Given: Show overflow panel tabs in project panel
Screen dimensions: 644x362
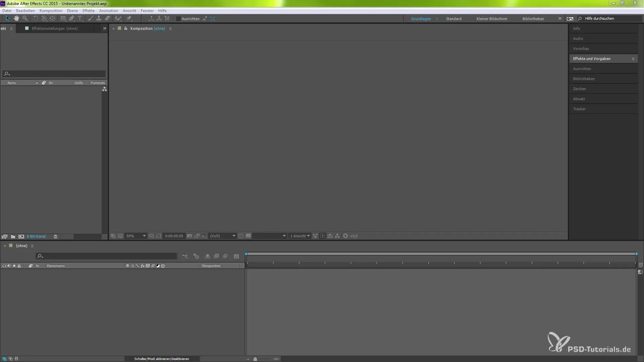Looking at the screenshot, I should point(105,28).
